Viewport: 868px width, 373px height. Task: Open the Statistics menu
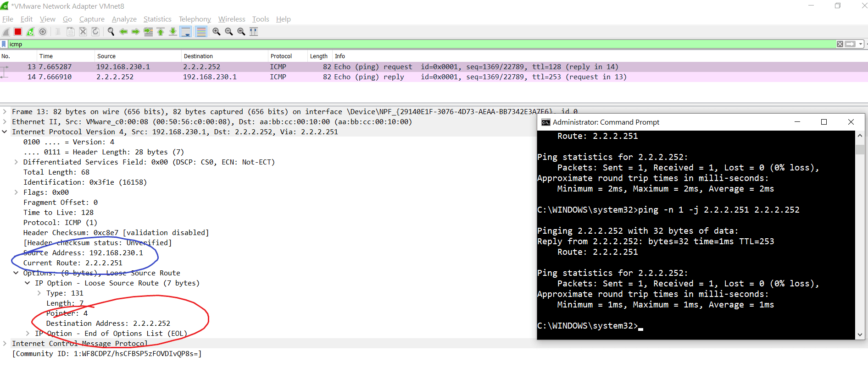[x=157, y=19]
